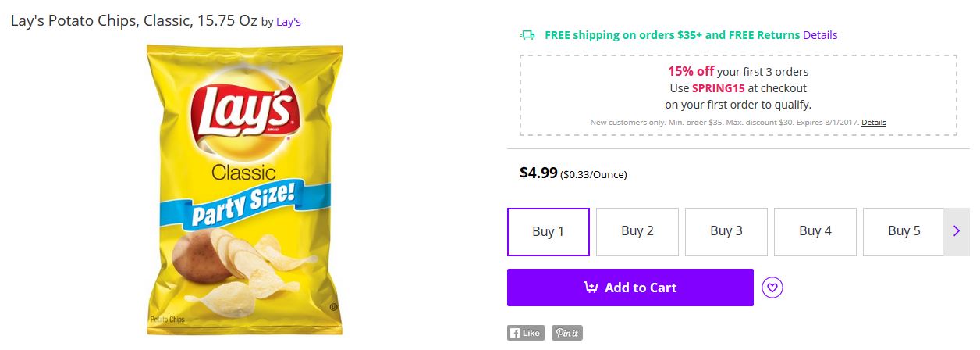Click the Lay's Potato Chips product title
The height and width of the screenshot is (350, 980).
tap(133, 21)
